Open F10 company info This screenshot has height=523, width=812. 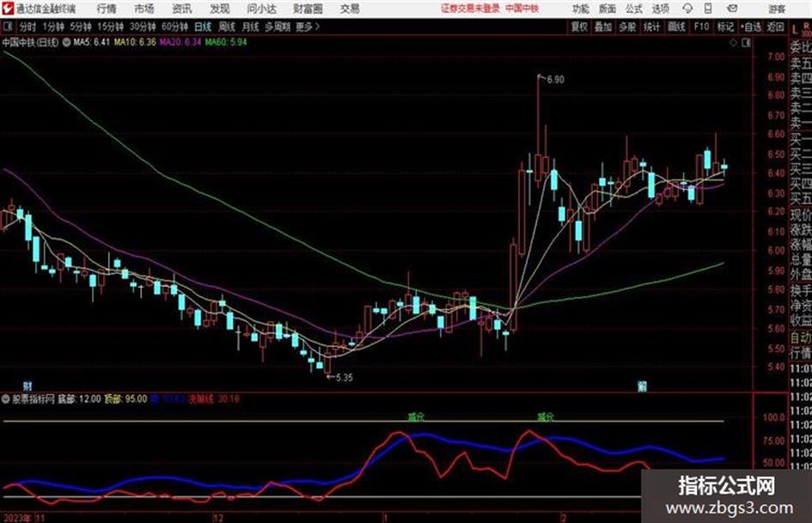coord(701,27)
